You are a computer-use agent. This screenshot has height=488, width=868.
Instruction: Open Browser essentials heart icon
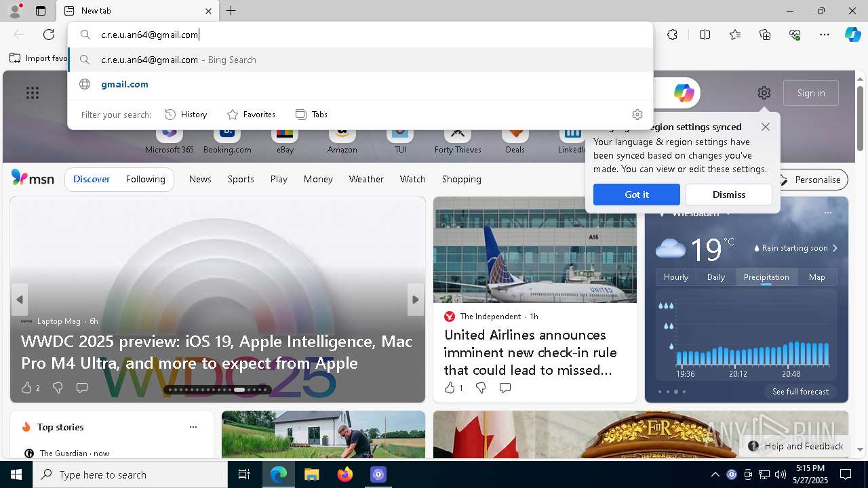pos(795,35)
